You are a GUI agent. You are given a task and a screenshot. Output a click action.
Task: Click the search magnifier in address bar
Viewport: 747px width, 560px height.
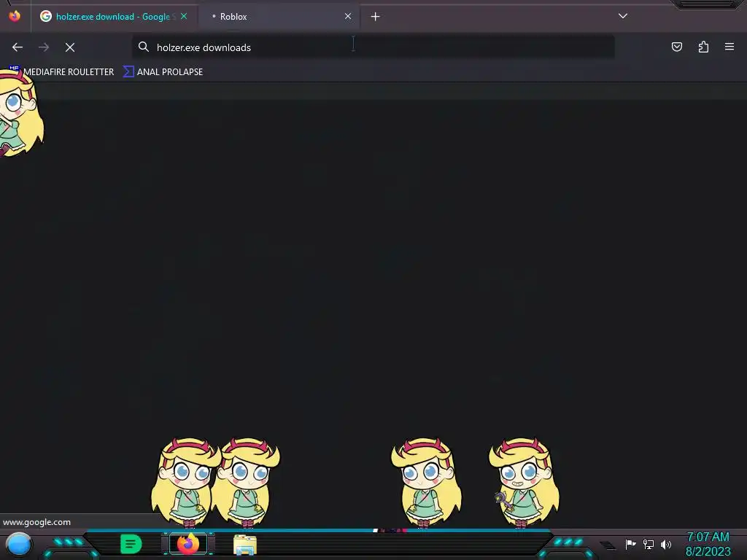point(144,47)
